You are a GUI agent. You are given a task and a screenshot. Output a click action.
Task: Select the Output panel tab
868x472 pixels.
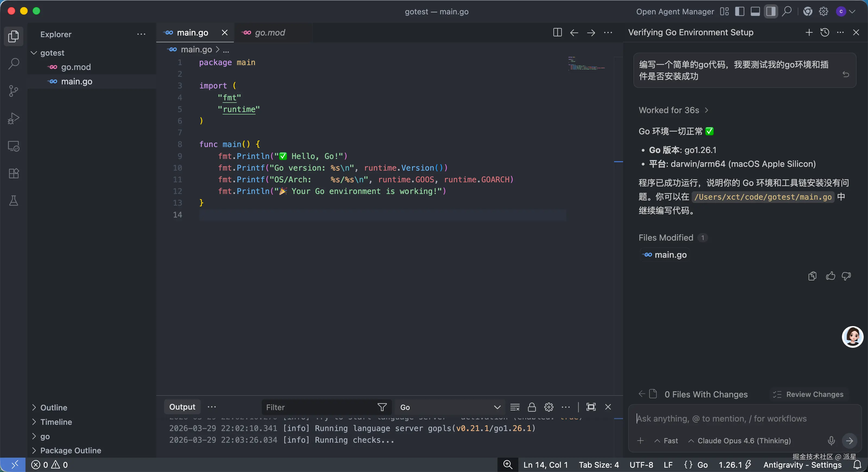[182, 407]
